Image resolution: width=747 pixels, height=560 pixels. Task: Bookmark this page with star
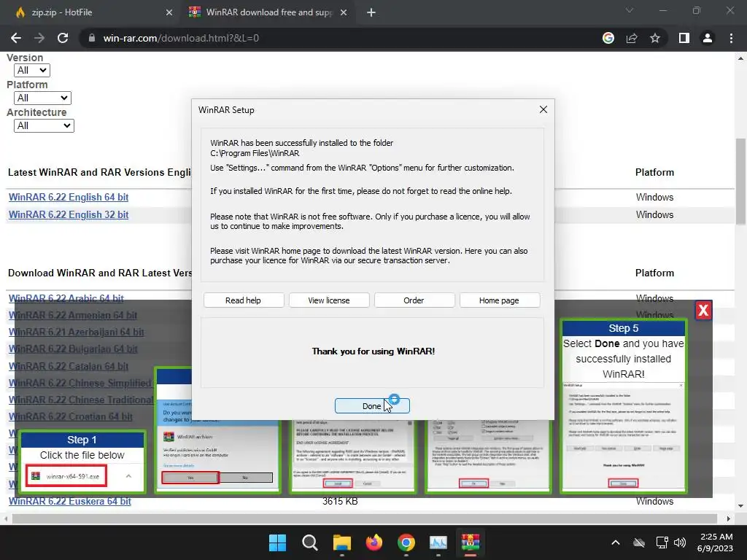(x=655, y=38)
